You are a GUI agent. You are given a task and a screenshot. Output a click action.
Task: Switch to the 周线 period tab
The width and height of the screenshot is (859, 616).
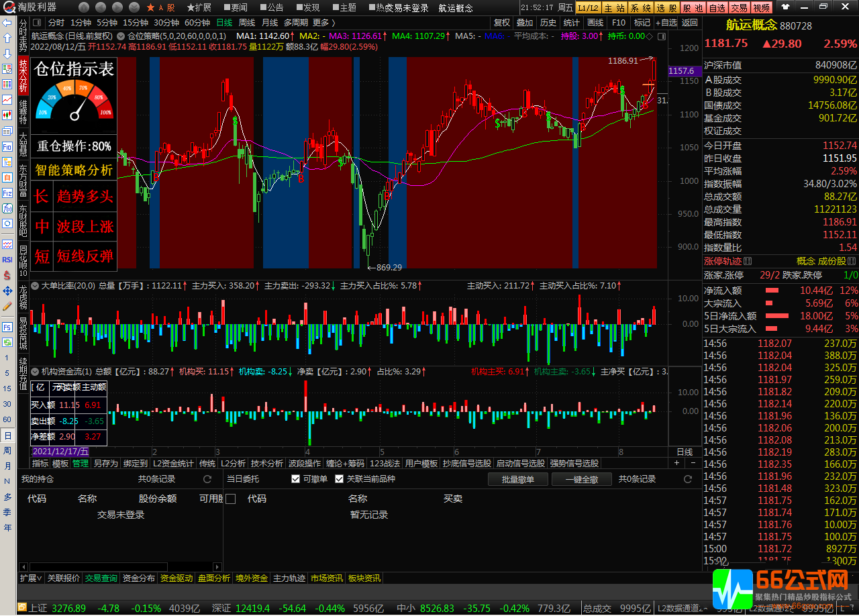pos(246,22)
